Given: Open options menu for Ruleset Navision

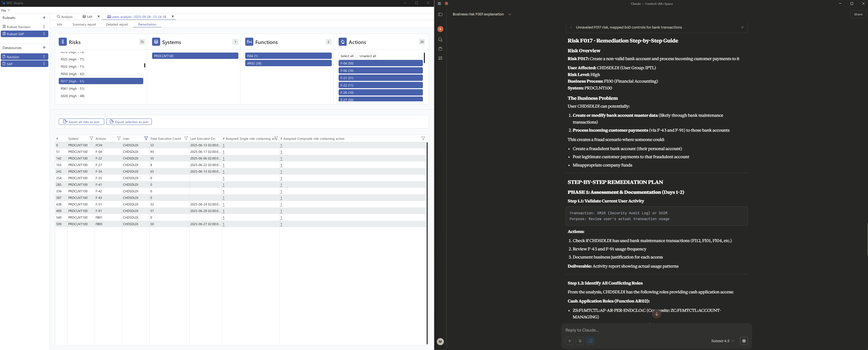Looking at the screenshot, I should (44, 27).
